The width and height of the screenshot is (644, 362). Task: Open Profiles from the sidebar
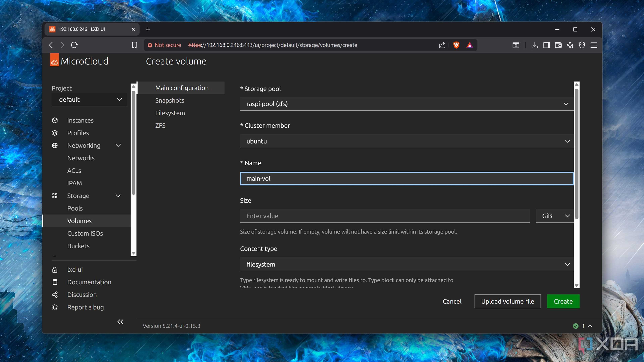pyautogui.click(x=78, y=133)
